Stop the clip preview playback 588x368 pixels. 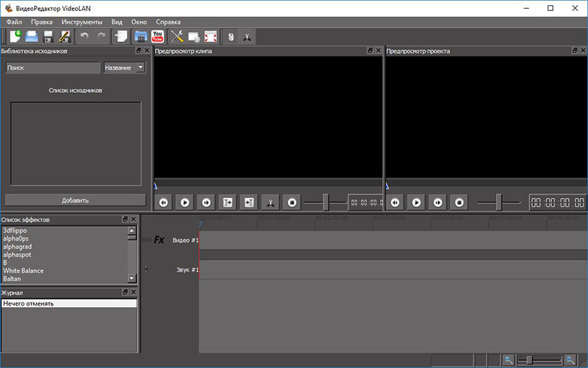click(x=292, y=202)
